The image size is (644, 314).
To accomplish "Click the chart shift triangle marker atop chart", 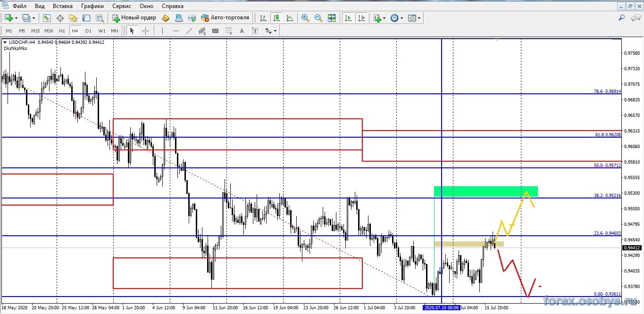I will 496,41.
